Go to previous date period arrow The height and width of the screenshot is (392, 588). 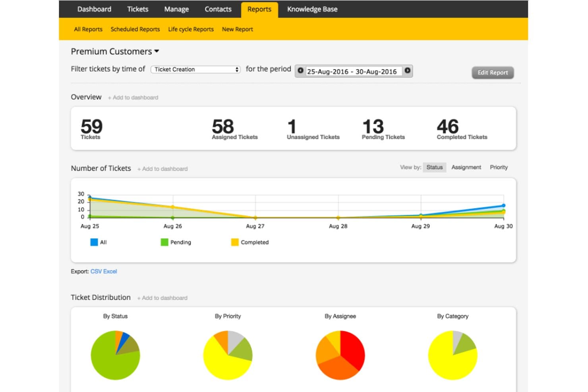tap(300, 71)
